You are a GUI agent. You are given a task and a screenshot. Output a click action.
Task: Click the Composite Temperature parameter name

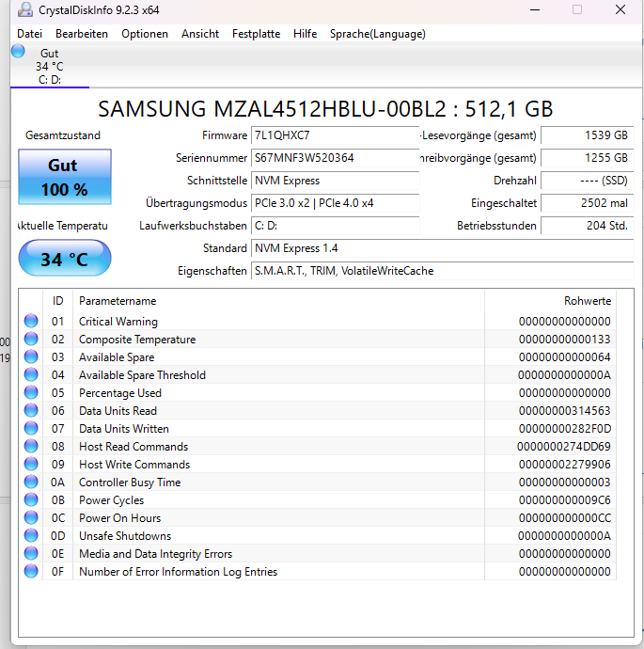coord(137,340)
